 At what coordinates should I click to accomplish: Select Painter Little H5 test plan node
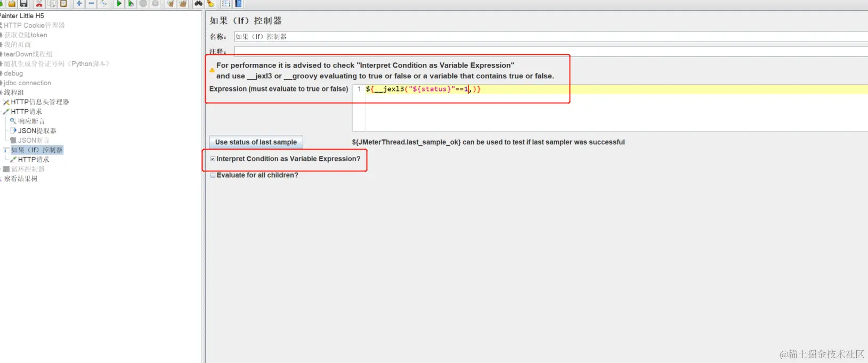[x=22, y=16]
